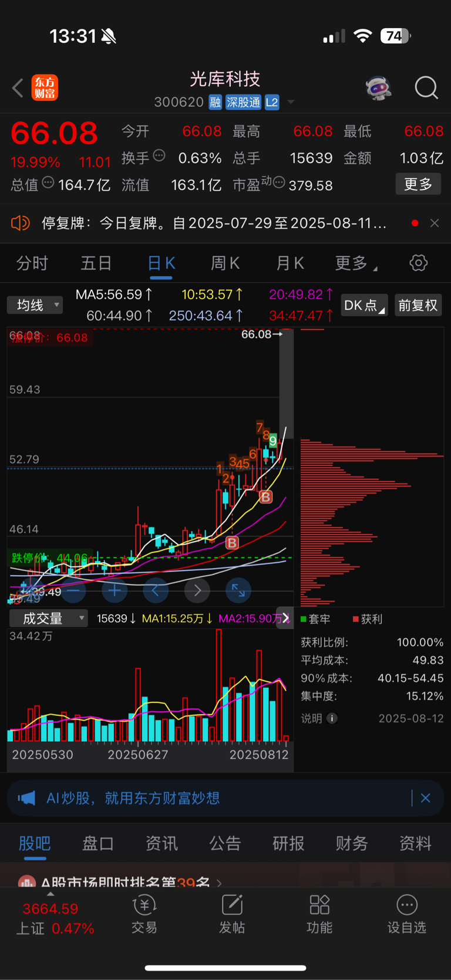Expand the stock code dropdown arrow
451x980 pixels.
291,103
